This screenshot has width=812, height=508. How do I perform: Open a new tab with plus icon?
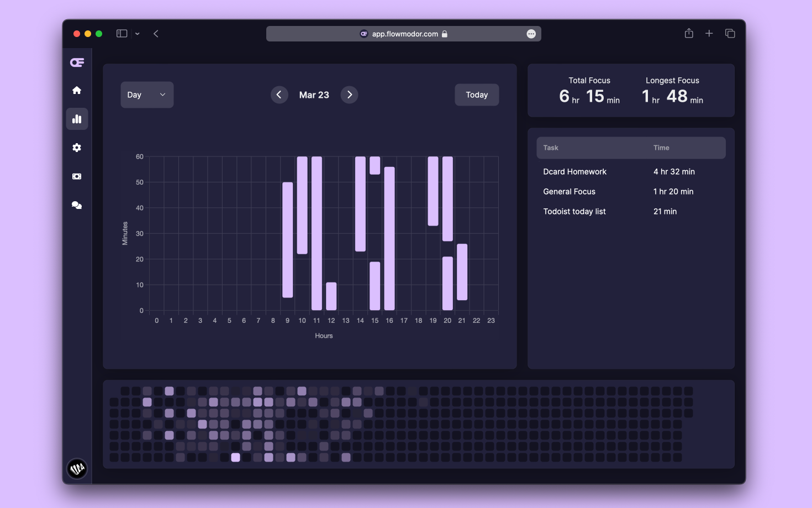coord(709,34)
